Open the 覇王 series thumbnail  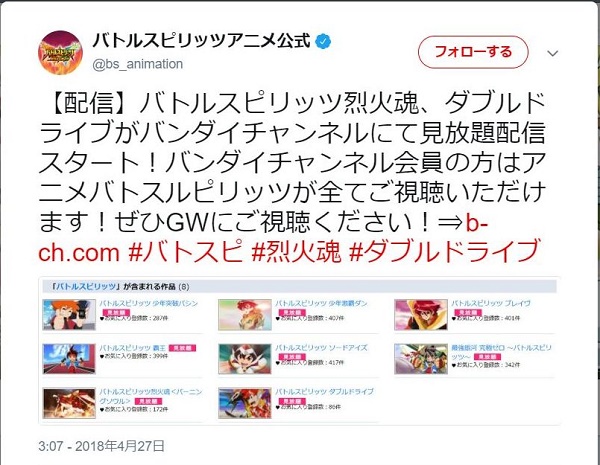[x=69, y=359]
